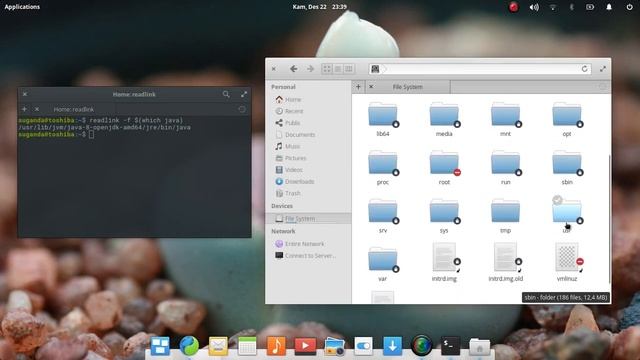Launch Mail from the dock

pyautogui.click(x=218, y=346)
